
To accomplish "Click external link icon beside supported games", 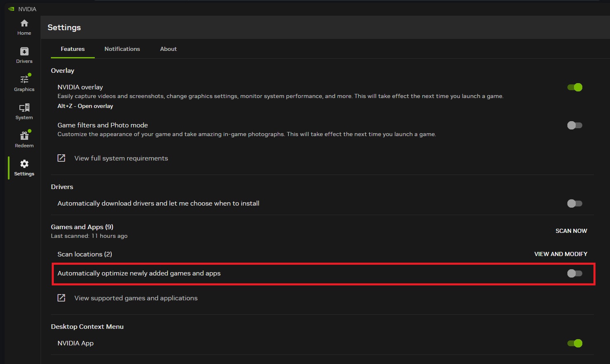I will coord(61,298).
